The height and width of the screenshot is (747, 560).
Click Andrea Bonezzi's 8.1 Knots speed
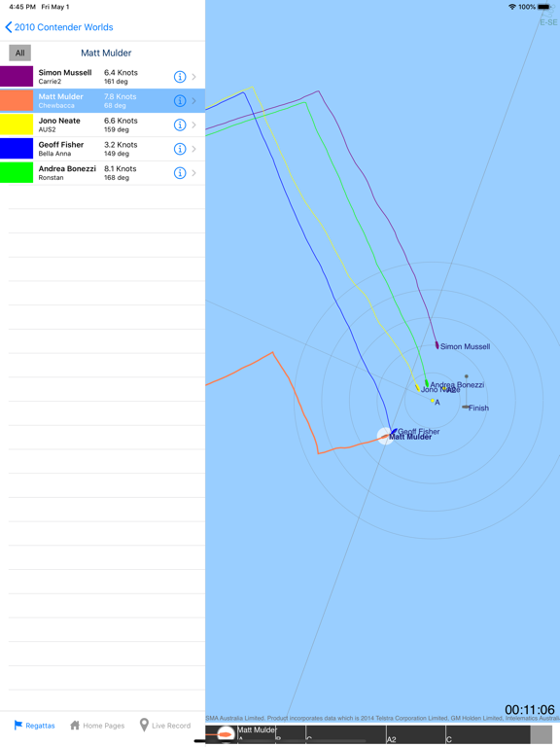(120, 168)
